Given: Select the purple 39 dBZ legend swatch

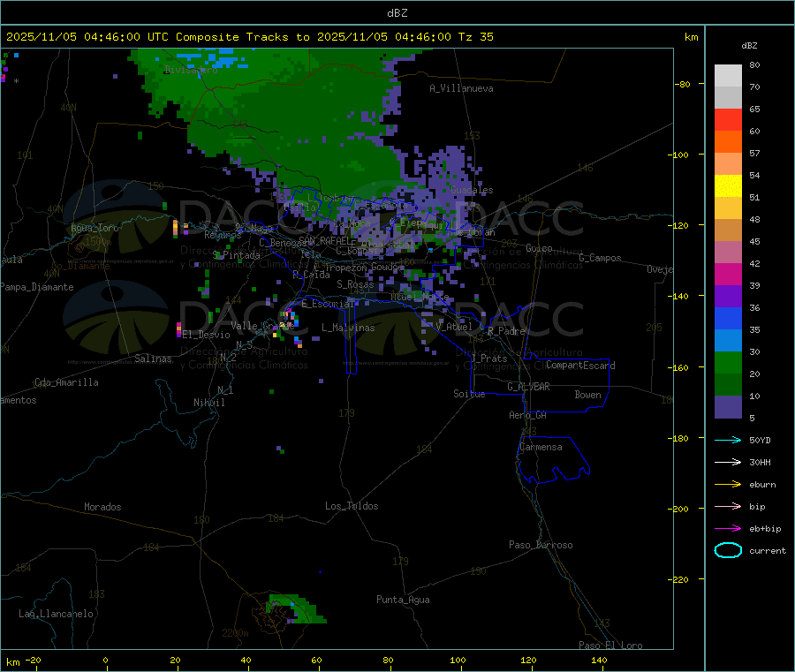Looking at the screenshot, I should [x=728, y=297].
